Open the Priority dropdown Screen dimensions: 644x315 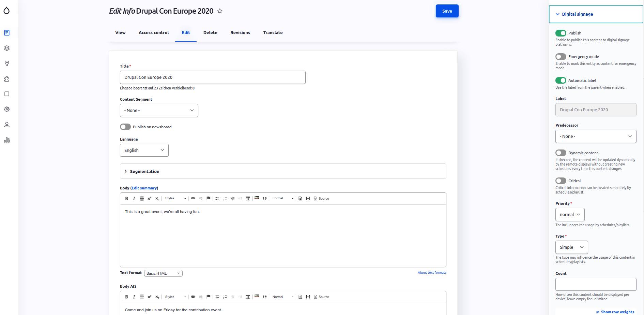coord(570,215)
